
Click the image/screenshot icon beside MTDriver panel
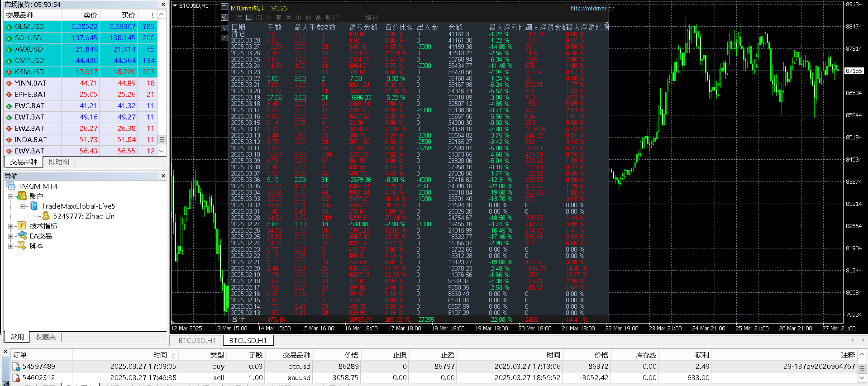[x=224, y=17]
